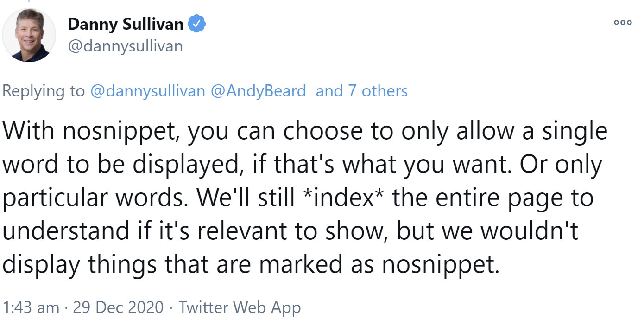Screen dimensions: 644x326
Task: Click the Danny Sullivan display name
Action: click(x=125, y=24)
